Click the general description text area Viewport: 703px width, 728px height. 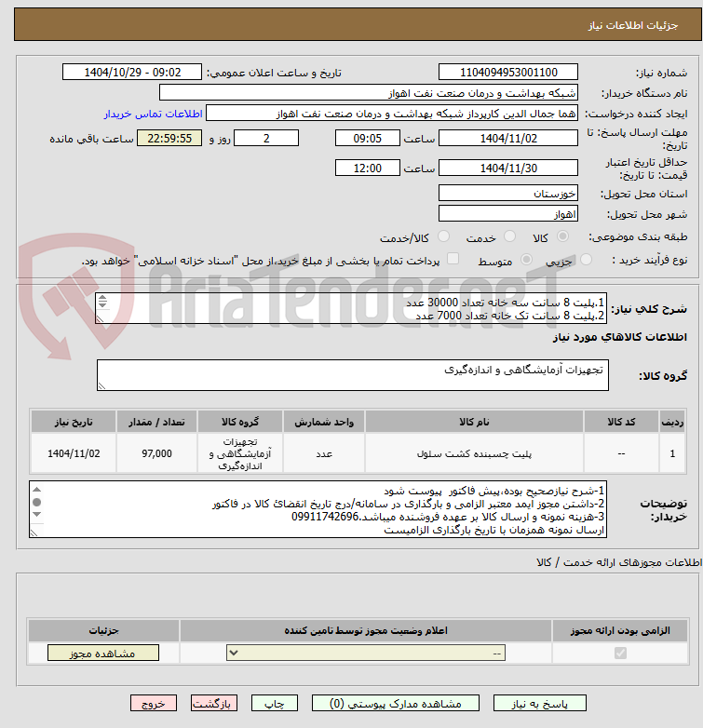351,309
